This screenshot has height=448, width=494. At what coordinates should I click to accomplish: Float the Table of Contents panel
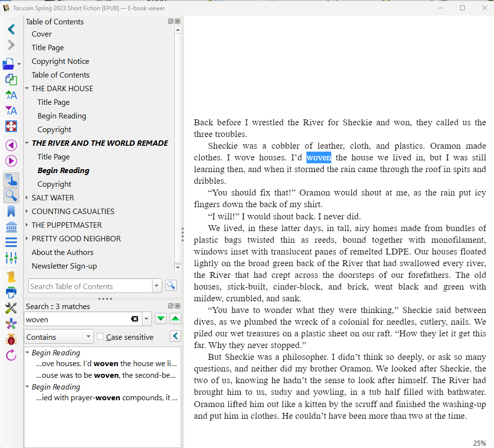[x=171, y=21]
